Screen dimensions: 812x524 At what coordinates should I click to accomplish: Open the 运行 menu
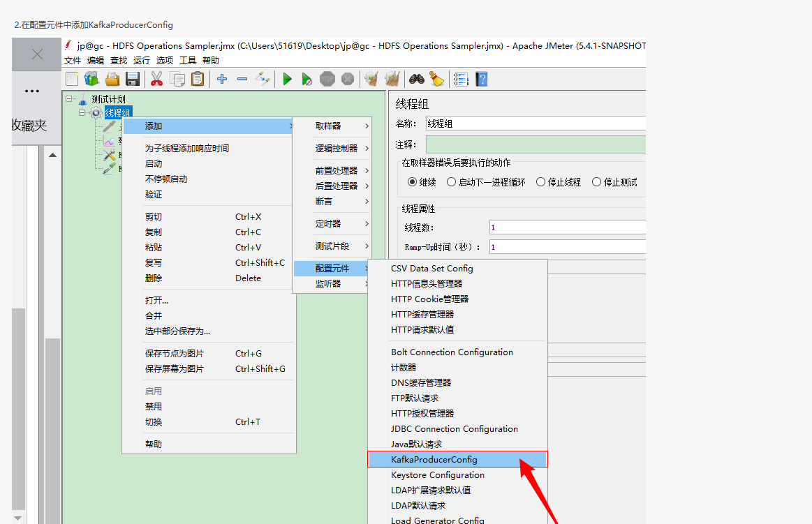[x=141, y=61]
